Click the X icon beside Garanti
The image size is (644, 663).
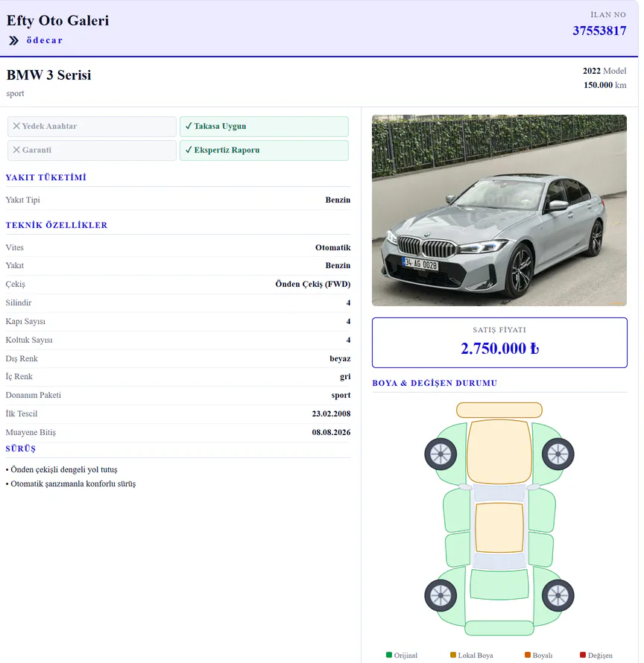(16, 150)
